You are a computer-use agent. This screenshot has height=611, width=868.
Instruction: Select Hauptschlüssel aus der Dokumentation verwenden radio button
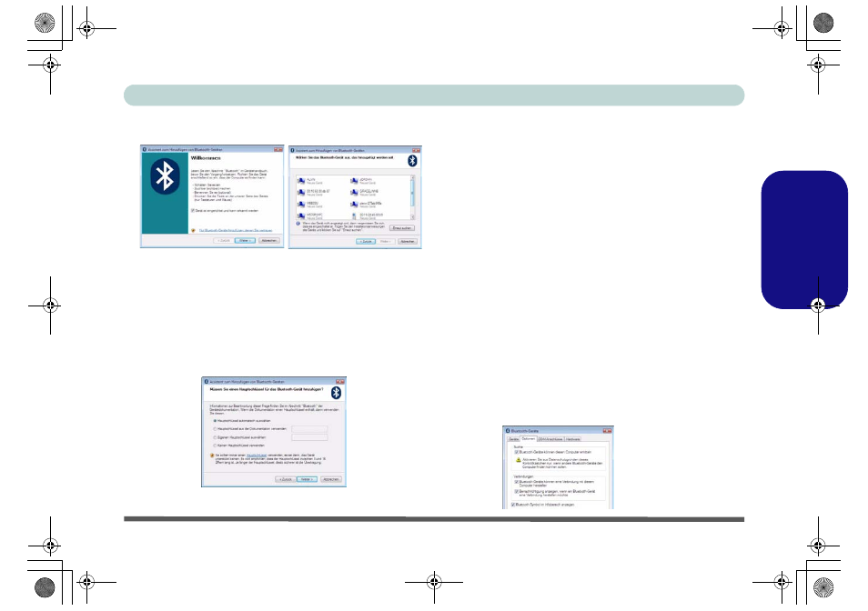(x=215, y=429)
